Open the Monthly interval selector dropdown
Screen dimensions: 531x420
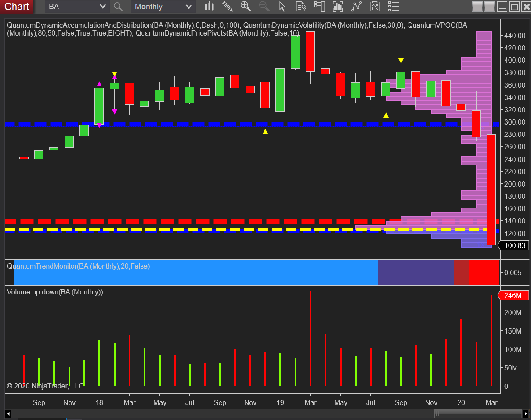click(x=163, y=7)
